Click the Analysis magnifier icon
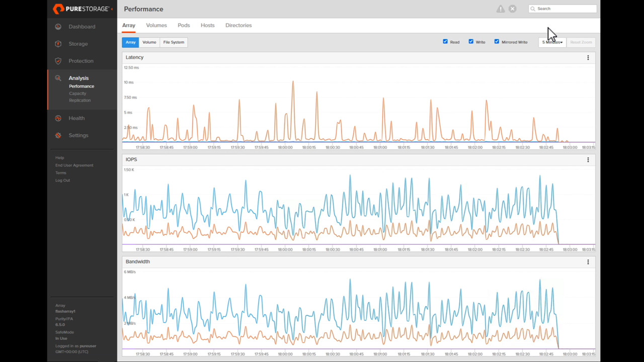Image resolution: width=644 pixels, height=362 pixels. tap(58, 78)
